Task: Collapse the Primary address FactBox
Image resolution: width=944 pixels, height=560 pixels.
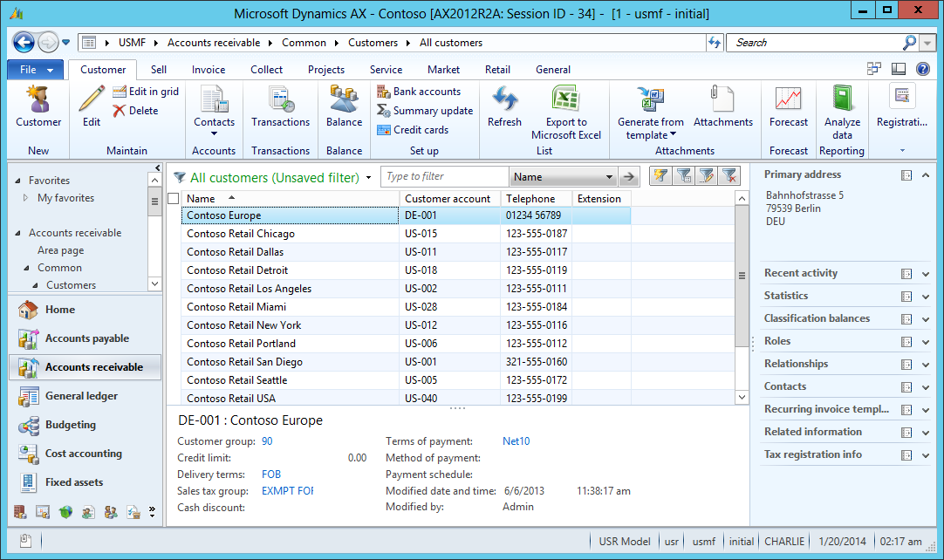Action: coord(926,175)
